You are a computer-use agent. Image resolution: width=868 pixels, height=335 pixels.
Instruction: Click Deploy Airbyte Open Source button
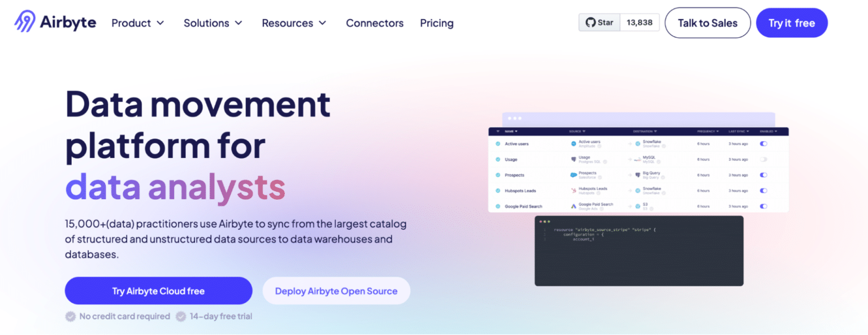[336, 291]
